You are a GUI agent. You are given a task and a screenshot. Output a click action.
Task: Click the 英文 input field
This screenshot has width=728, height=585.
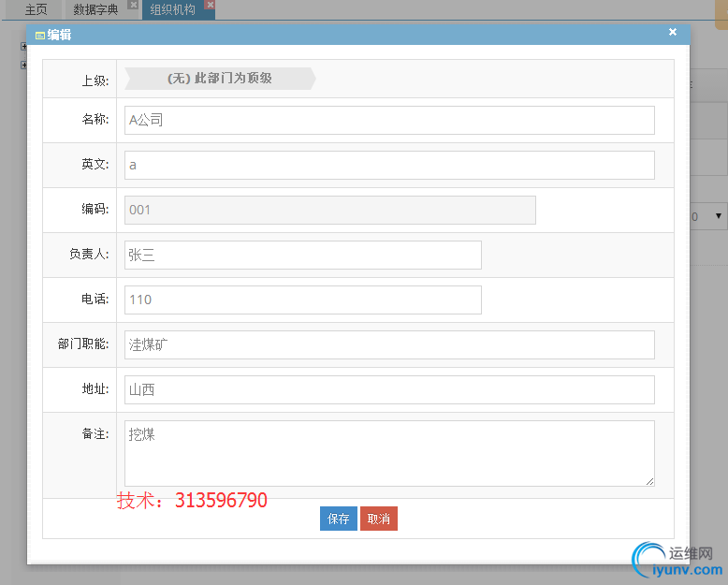(x=389, y=166)
